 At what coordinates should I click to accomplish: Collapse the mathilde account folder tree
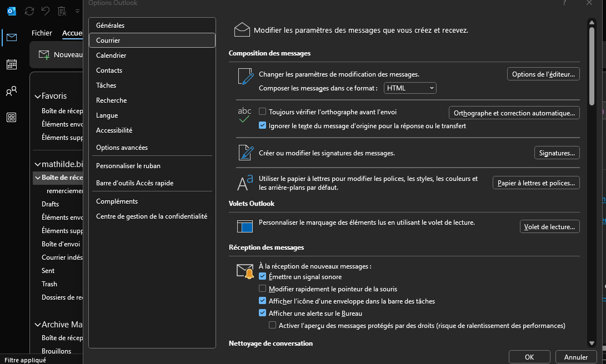click(x=37, y=164)
